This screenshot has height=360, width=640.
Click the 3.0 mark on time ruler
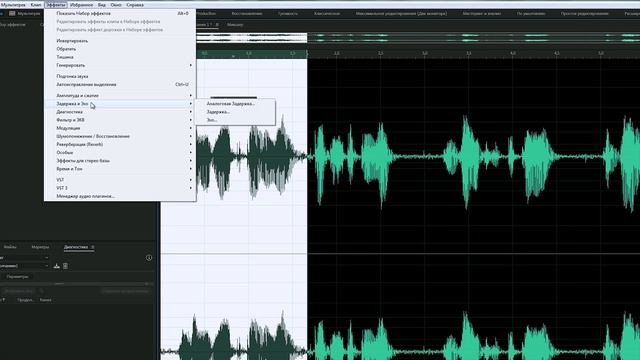point(424,53)
